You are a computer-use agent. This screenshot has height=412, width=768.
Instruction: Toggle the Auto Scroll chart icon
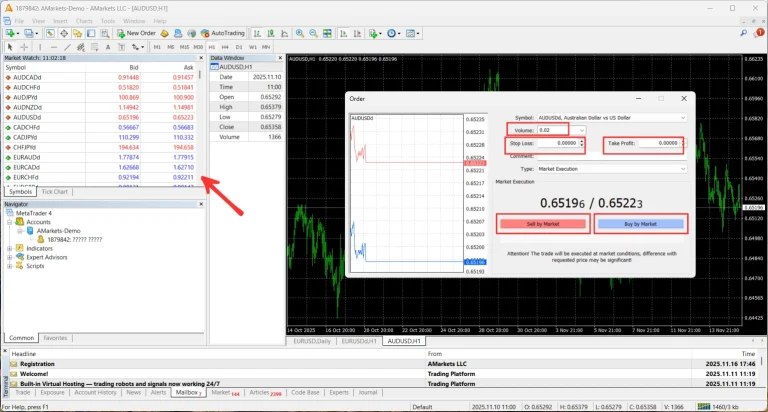[x=344, y=33]
